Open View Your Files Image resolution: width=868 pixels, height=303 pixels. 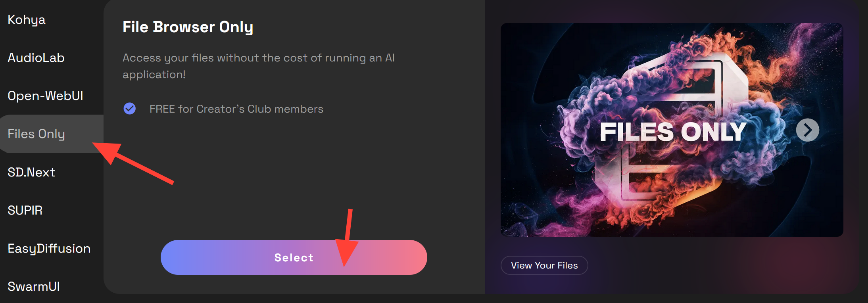point(544,265)
